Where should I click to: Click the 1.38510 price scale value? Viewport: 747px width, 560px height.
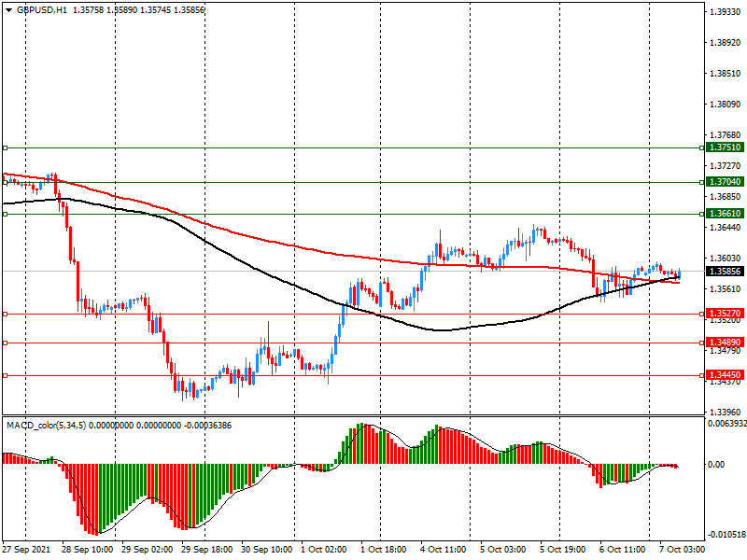point(726,74)
